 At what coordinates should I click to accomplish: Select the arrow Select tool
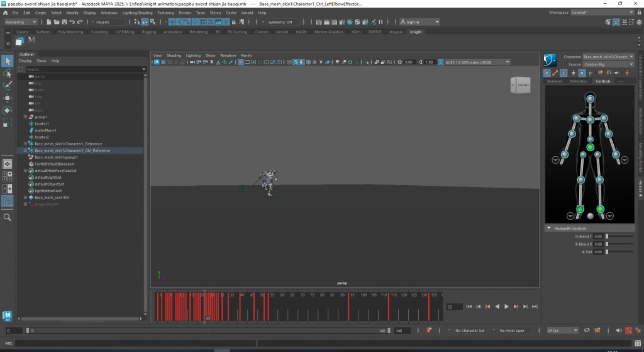(8, 60)
